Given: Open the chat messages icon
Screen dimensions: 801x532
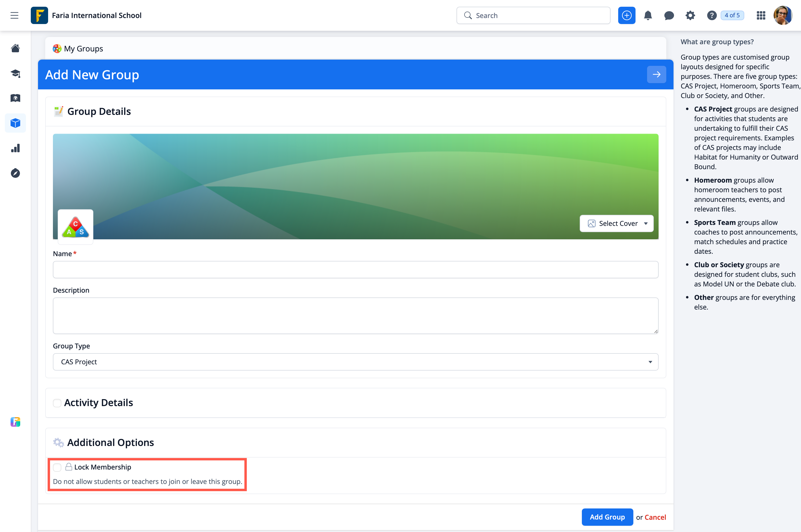Looking at the screenshot, I should tap(669, 15).
